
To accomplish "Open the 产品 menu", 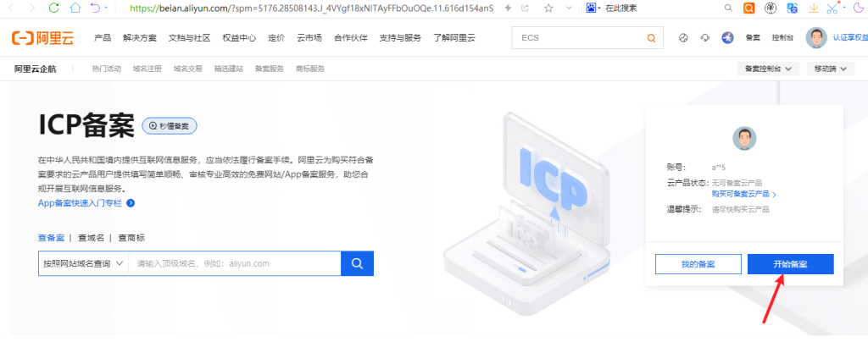I will [x=103, y=37].
